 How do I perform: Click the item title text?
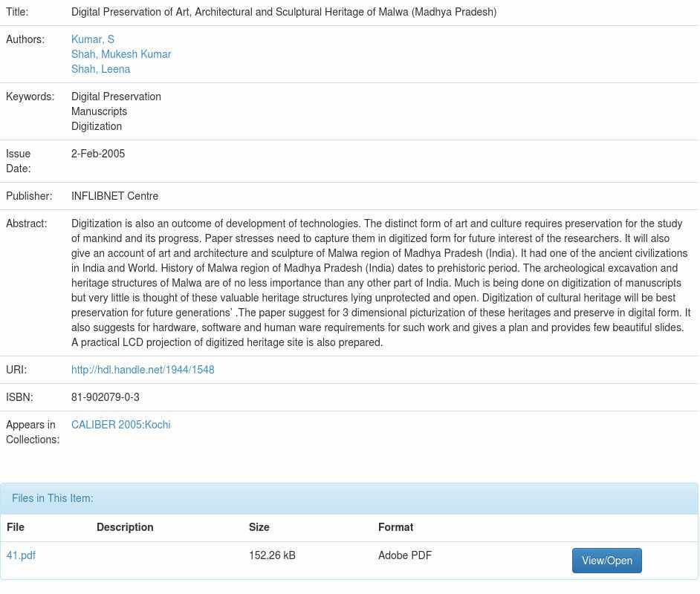[x=283, y=12]
